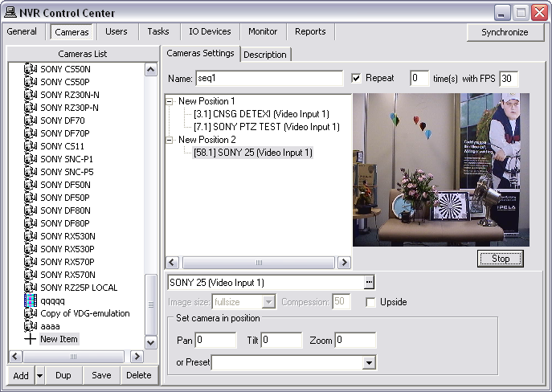Click the Synchronize button
552x392 pixels.
click(x=505, y=32)
